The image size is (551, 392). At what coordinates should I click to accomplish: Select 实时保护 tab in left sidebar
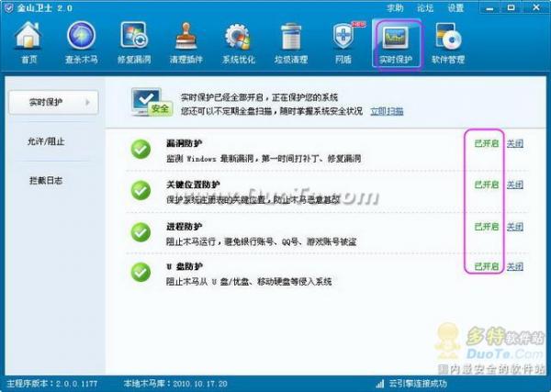tap(53, 102)
